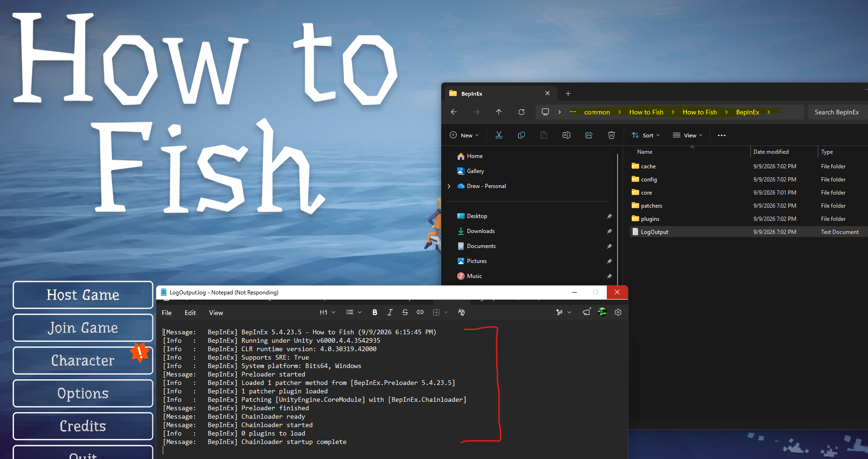Open the table dropdown in Notepad toolbar

click(x=440, y=312)
